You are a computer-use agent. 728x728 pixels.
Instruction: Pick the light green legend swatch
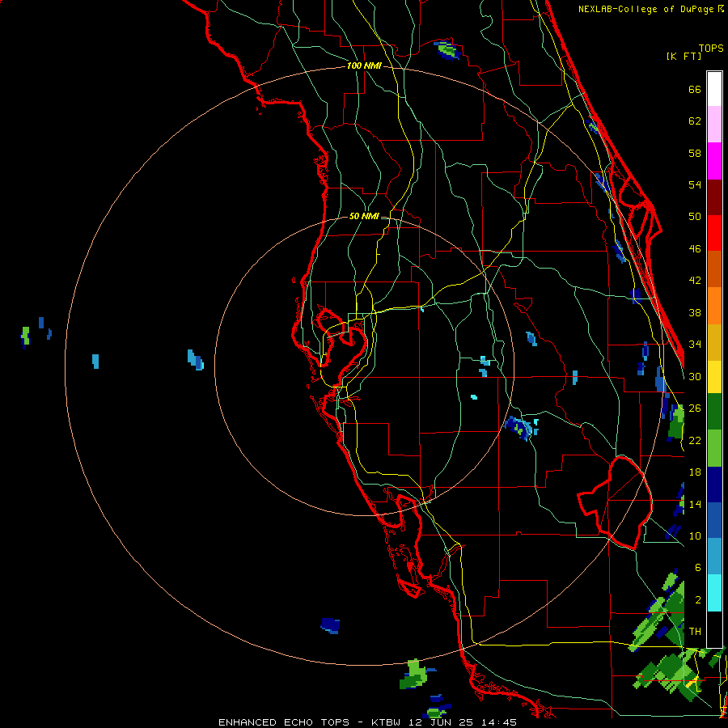714,448
